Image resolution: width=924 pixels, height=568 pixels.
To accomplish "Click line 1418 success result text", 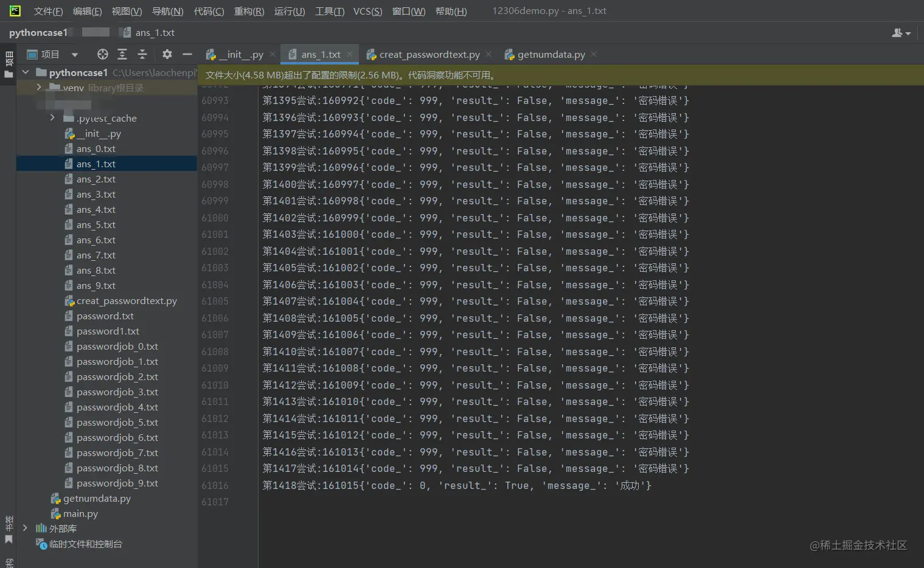I will click(x=457, y=485).
